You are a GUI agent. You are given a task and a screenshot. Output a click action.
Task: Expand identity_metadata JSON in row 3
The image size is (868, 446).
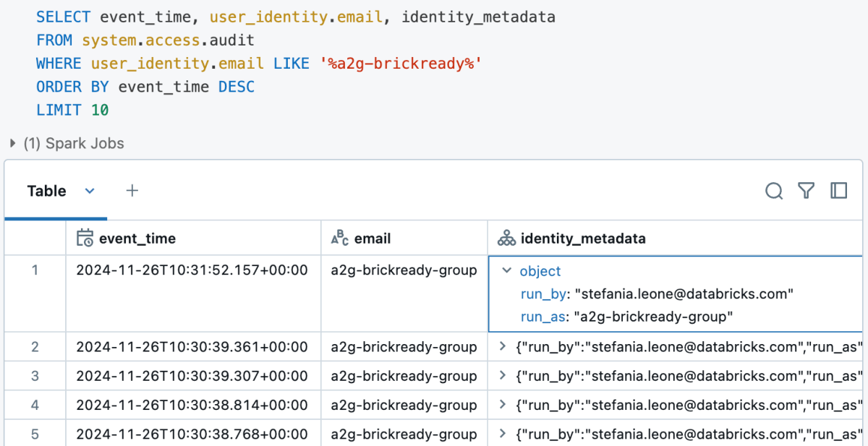coord(503,376)
